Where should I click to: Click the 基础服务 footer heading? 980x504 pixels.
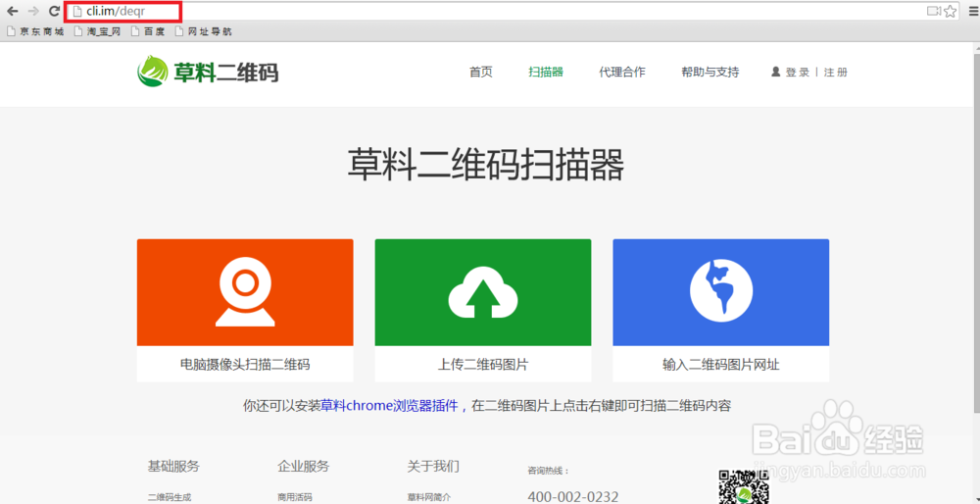173,467
